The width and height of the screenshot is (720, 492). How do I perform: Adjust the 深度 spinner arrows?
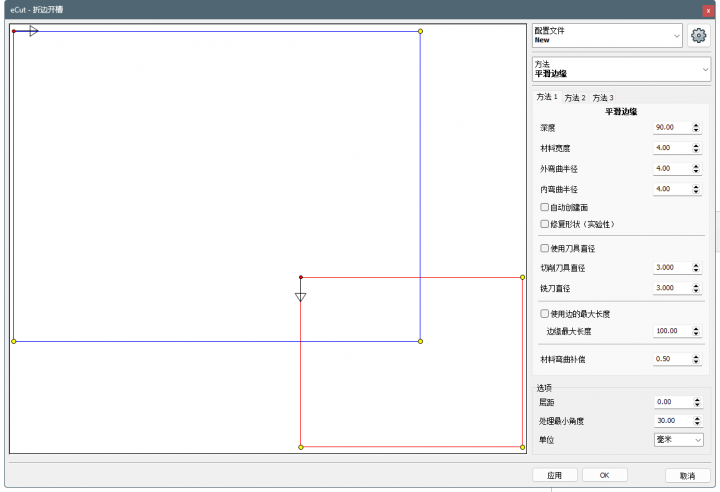coord(696,127)
